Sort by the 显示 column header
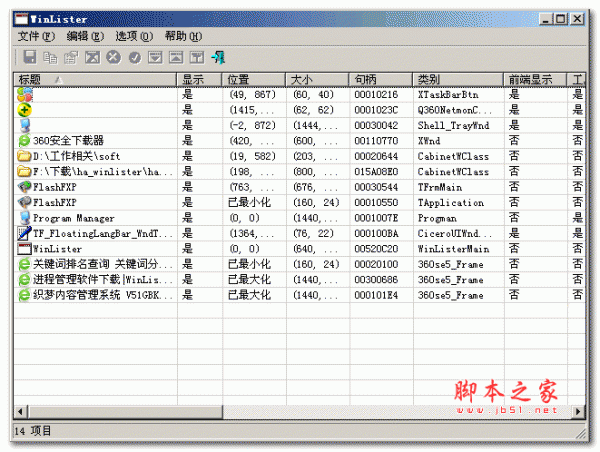The image size is (600, 452). [199, 80]
